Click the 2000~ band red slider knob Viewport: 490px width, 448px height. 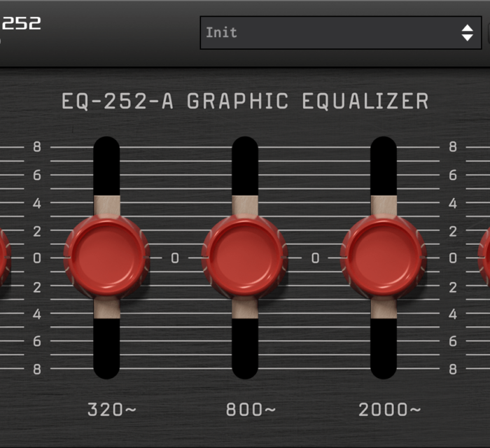[x=383, y=258]
